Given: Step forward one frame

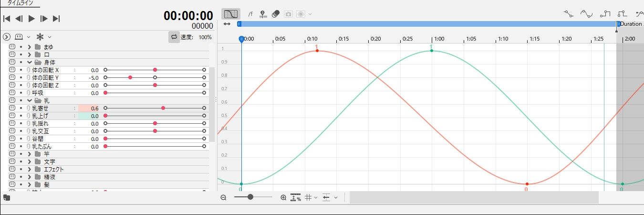Looking at the screenshot, I should pyautogui.click(x=44, y=19).
